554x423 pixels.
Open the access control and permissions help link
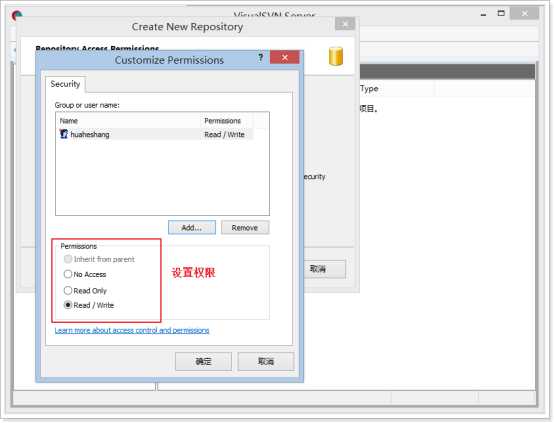tap(132, 330)
